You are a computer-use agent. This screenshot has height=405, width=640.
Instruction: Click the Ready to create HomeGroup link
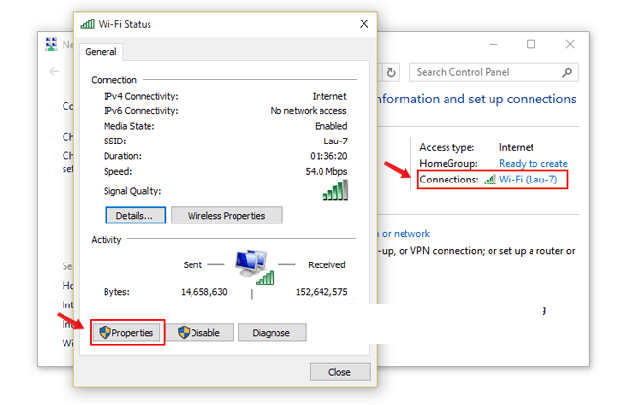[x=533, y=163]
